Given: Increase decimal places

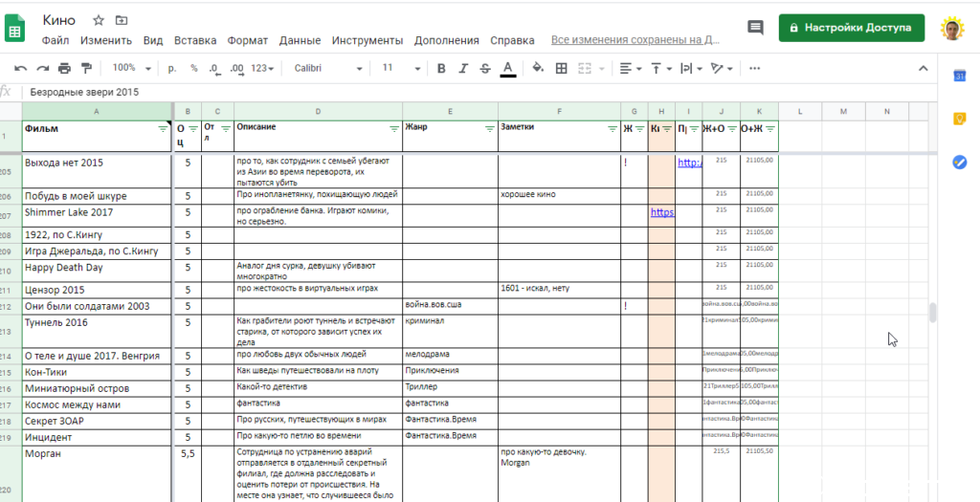Looking at the screenshot, I should [x=236, y=69].
